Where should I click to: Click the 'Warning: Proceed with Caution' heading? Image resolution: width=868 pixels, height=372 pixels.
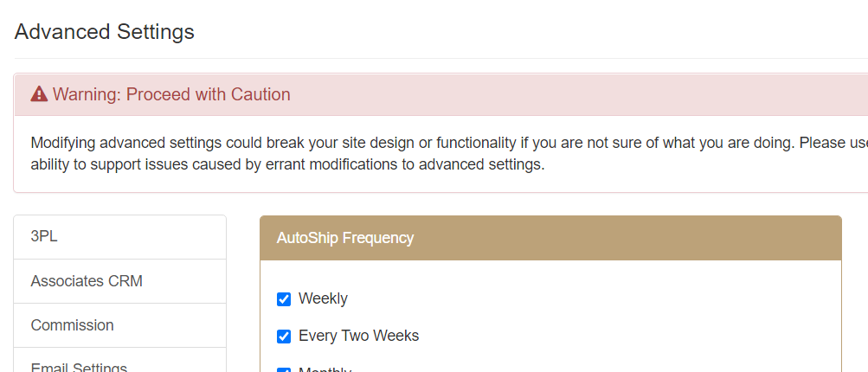(171, 94)
